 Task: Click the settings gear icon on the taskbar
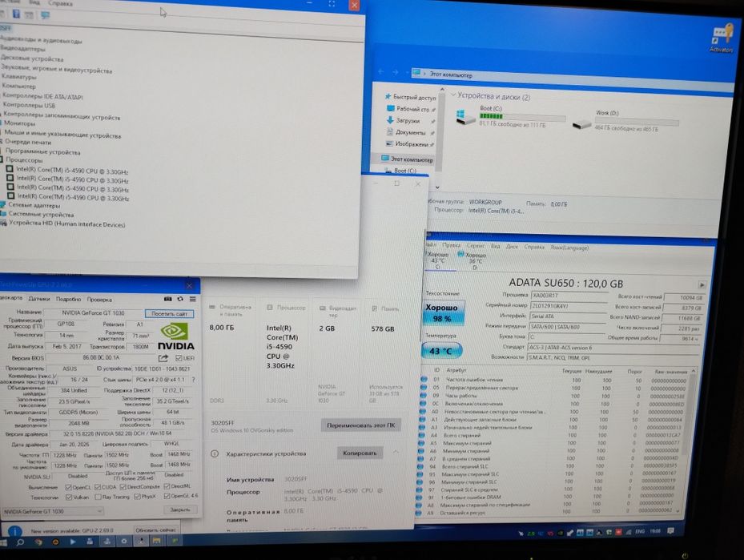pyautogui.click(x=123, y=541)
